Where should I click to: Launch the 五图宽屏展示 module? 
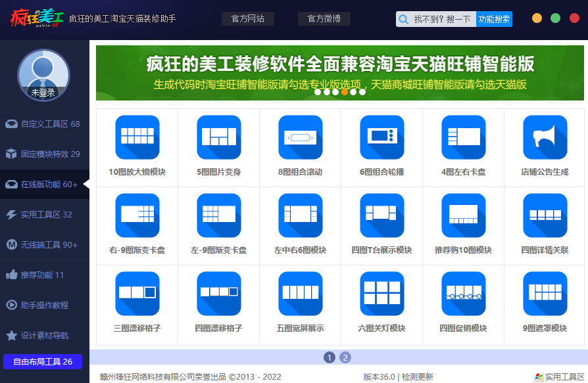coord(301,294)
